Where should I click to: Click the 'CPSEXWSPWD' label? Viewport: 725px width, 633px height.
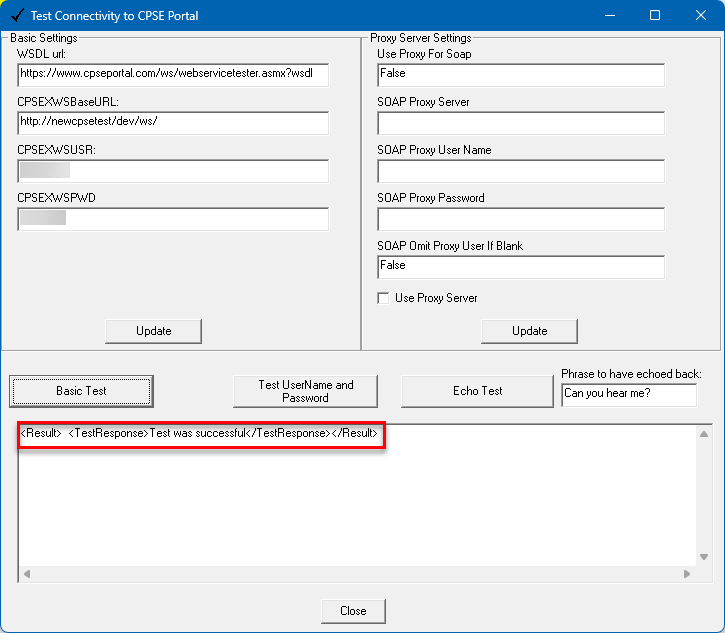pyautogui.click(x=56, y=198)
